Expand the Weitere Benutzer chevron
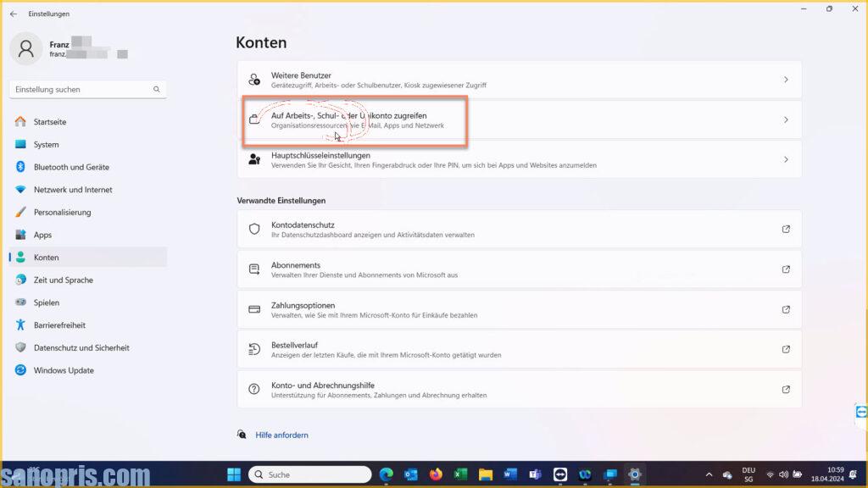 click(786, 80)
